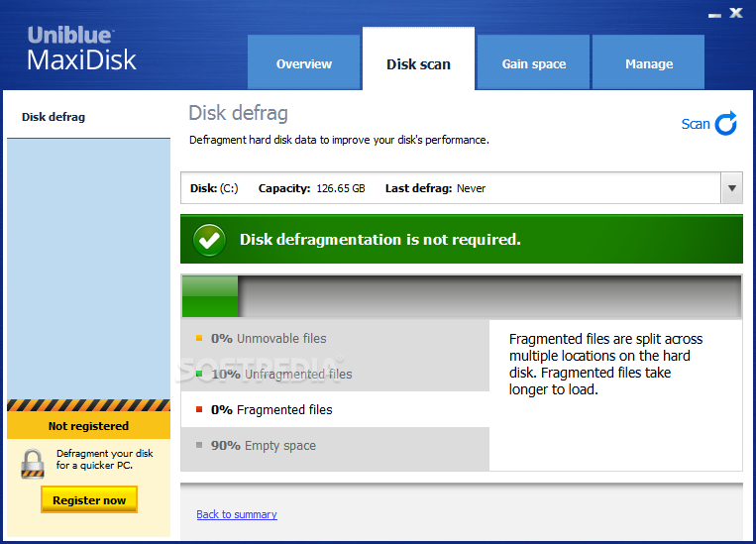Click the gray Empty space color marker
This screenshot has height=544, width=756.
199,445
